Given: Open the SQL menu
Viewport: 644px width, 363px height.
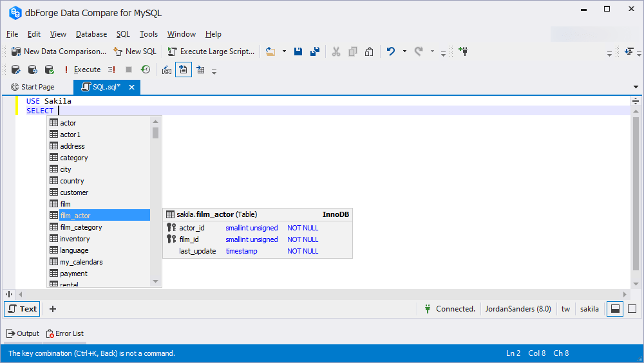Looking at the screenshot, I should click(x=123, y=34).
